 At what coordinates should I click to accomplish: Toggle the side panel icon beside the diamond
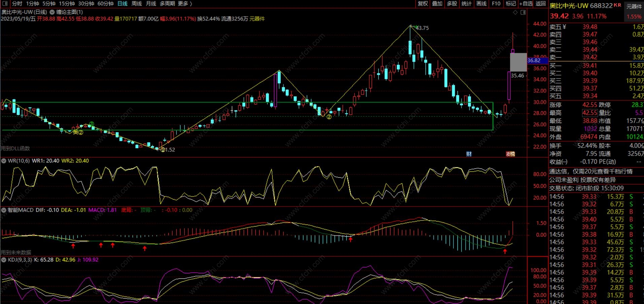pyautogui.click(x=523, y=12)
